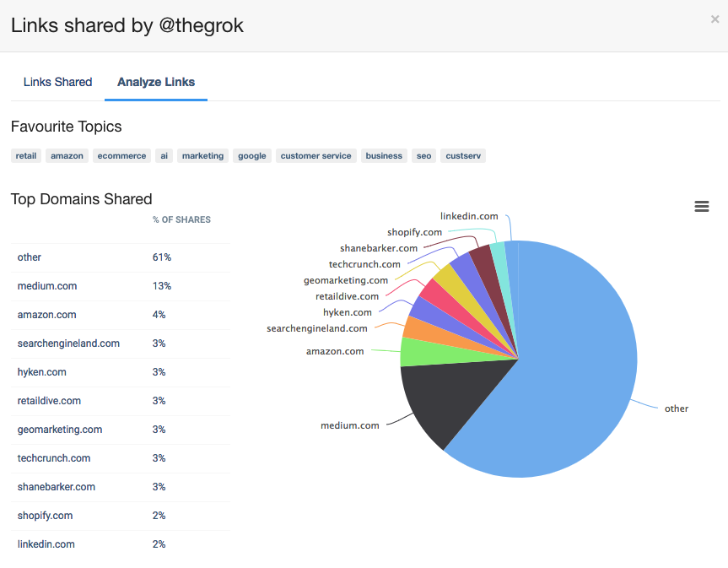Viewport: 728px width, 568px height.
Task: Choose the ai topic tag
Action: [x=164, y=155]
